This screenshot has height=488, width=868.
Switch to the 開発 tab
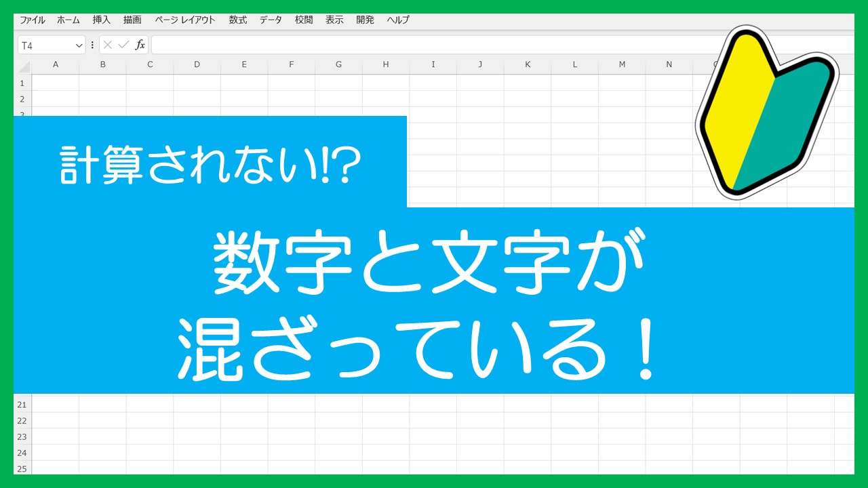coord(365,20)
